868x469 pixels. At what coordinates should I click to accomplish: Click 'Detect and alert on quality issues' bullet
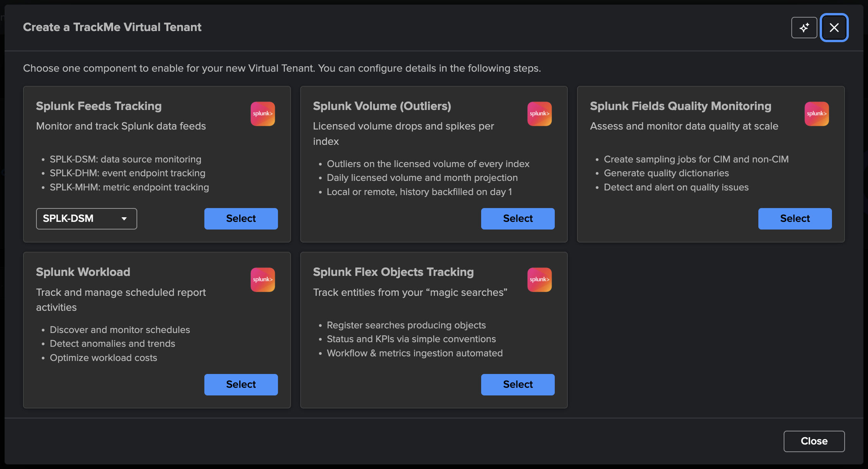676,187
